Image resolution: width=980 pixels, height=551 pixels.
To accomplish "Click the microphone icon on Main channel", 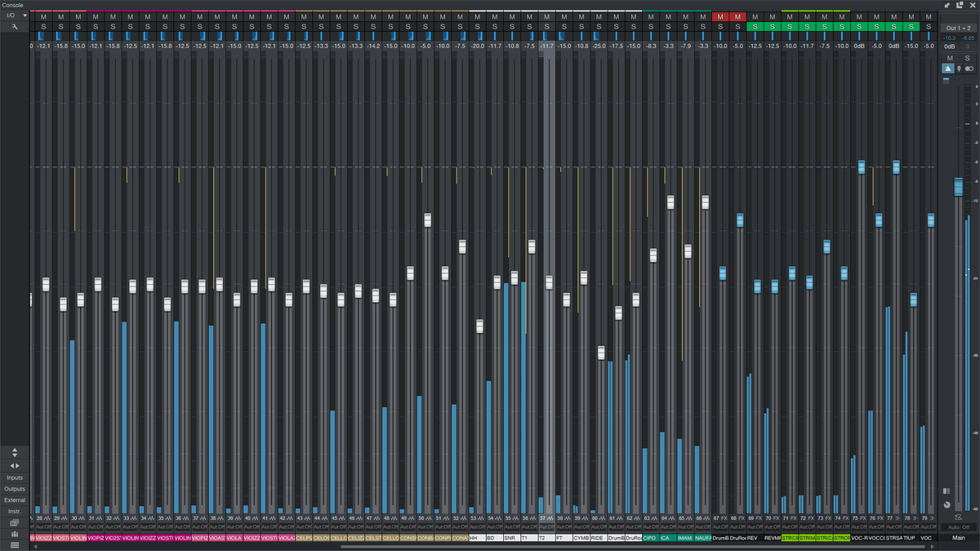I will click(959, 69).
